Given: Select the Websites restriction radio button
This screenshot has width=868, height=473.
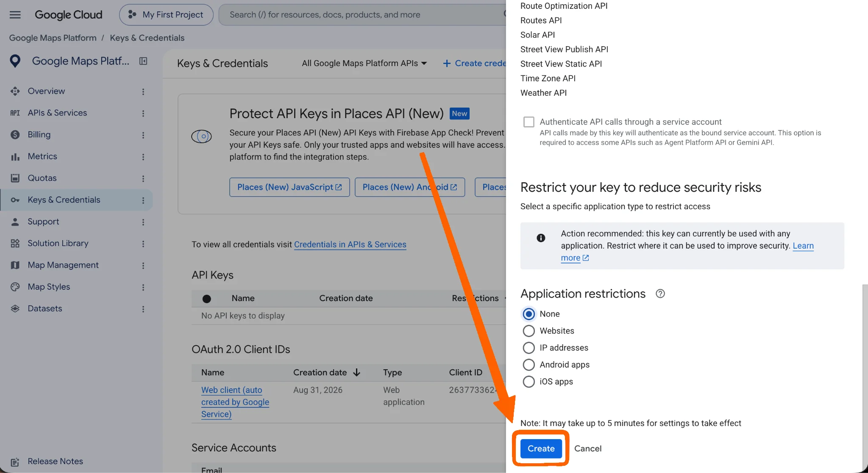Looking at the screenshot, I should coord(529,331).
